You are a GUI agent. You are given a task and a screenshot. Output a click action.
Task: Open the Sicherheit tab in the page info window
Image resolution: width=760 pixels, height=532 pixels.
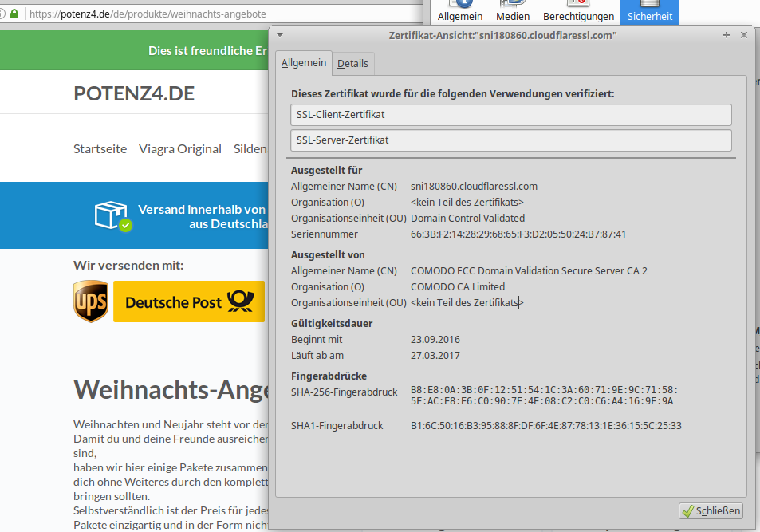coord(649,13)
